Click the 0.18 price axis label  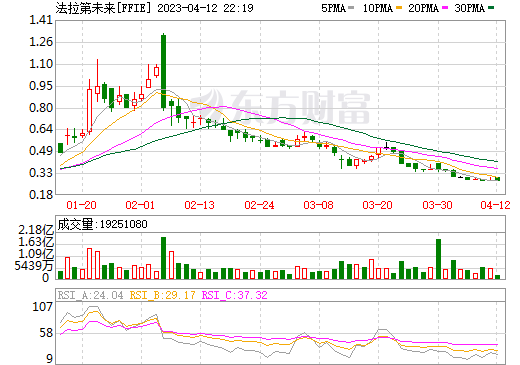coord(41,194)
